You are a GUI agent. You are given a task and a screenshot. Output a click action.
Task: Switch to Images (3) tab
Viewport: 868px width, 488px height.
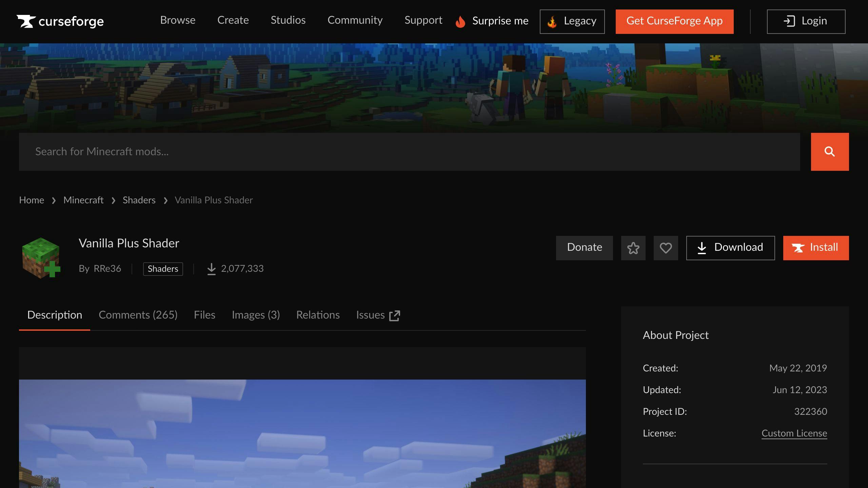coord(256,315)
